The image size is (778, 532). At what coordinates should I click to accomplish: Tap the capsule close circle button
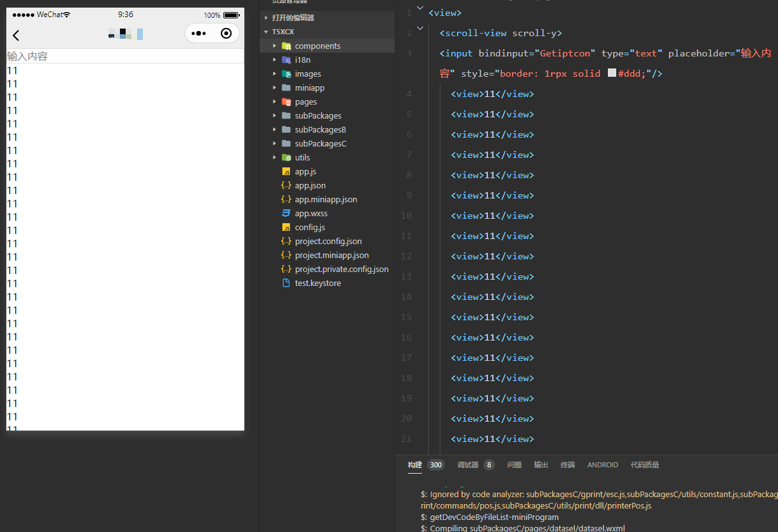click(226, 34)
